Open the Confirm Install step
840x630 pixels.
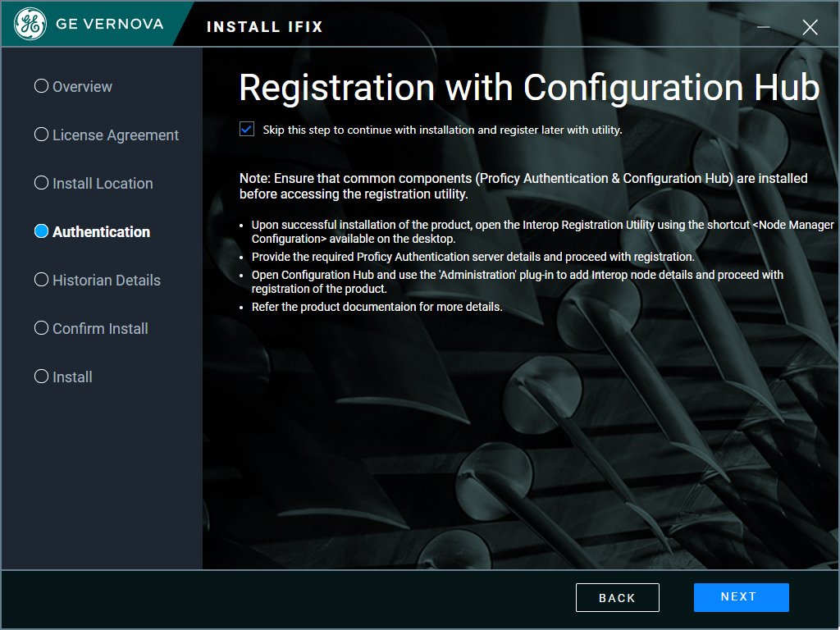pyautogui.click(x=91, y=328)
